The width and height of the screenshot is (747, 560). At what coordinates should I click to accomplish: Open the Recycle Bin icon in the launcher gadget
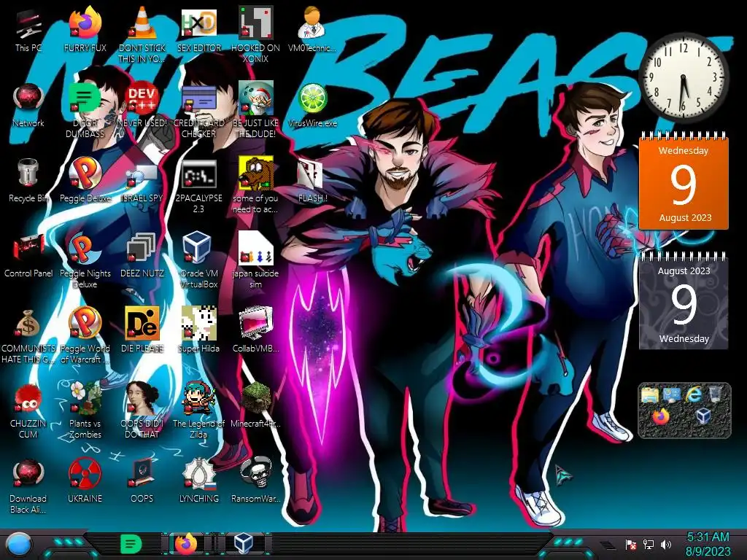(715, 394)
